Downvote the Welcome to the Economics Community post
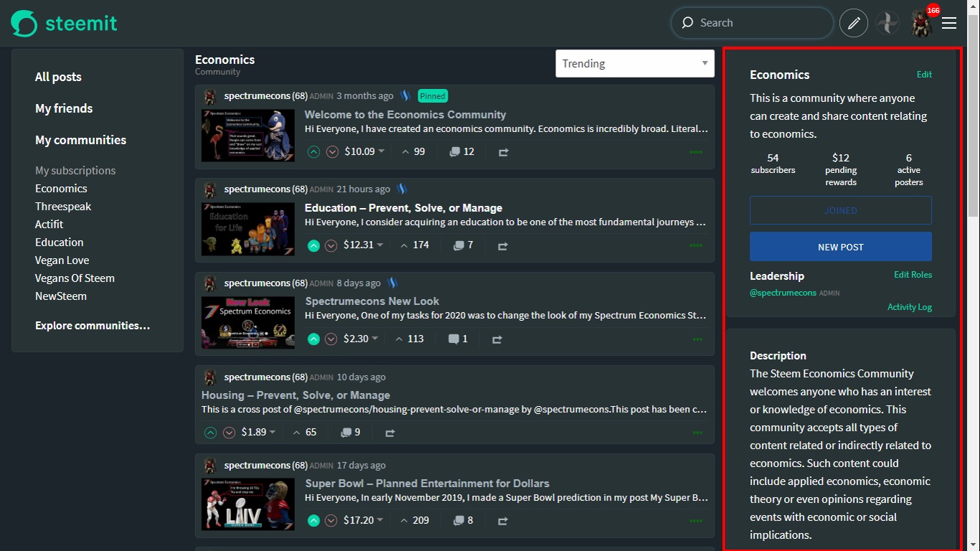Screen dimensions: 980x551 (332, 151)
